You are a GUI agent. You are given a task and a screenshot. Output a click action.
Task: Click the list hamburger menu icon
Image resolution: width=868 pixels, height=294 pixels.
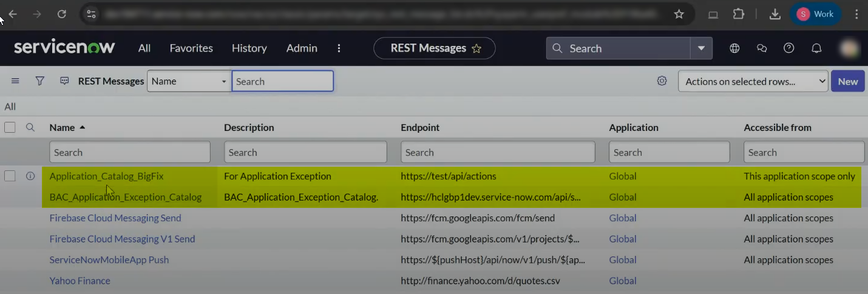[15, 81]
